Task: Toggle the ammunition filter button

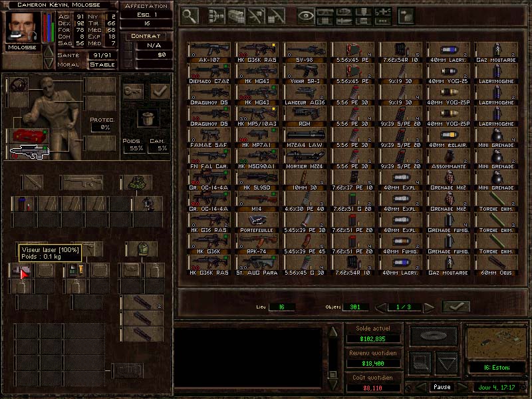Action: click(x=325, y=21)
